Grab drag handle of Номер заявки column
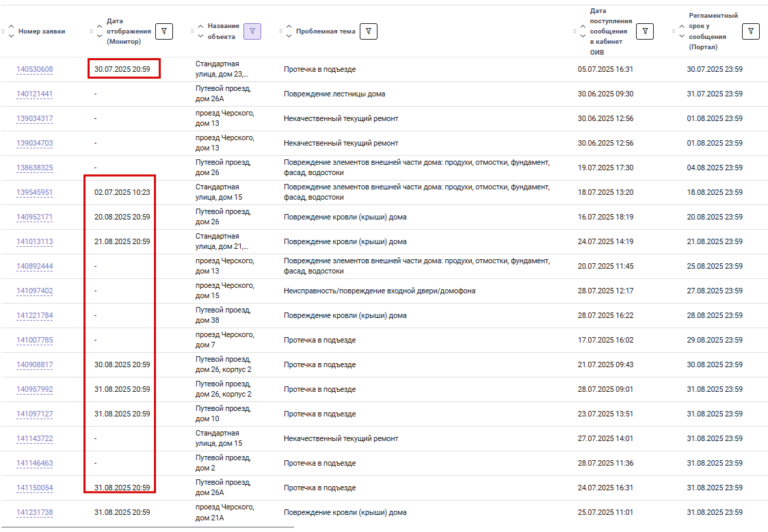 click(x=3, y=31)
